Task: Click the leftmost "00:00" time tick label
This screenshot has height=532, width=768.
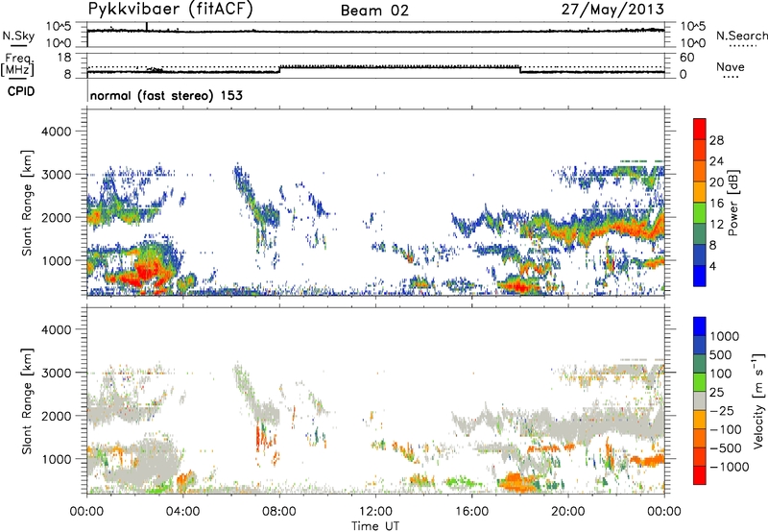Action: point(86,512)
